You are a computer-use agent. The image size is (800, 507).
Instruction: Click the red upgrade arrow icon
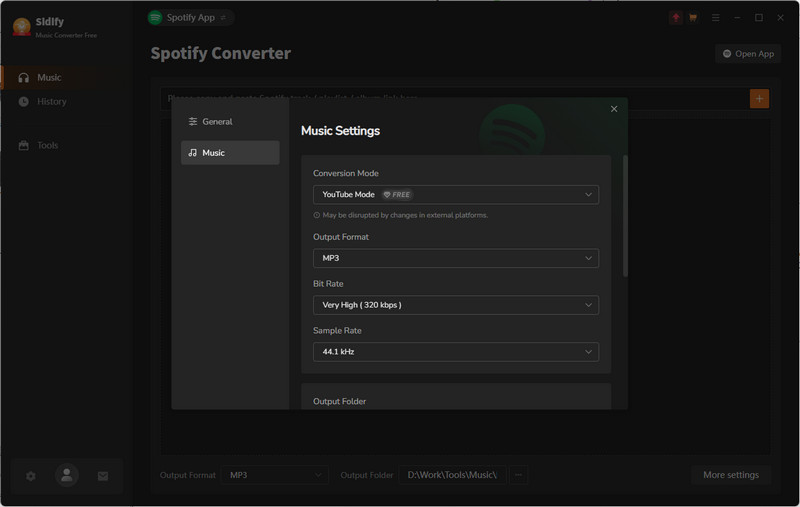(x=676, y=18)
